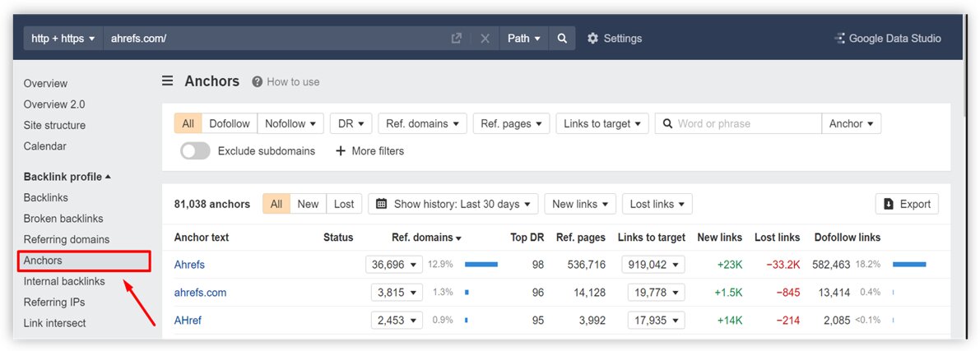This screenshot has width=980, height=351.
Task: Open Overview in sidebar
Action: [45, 83]
